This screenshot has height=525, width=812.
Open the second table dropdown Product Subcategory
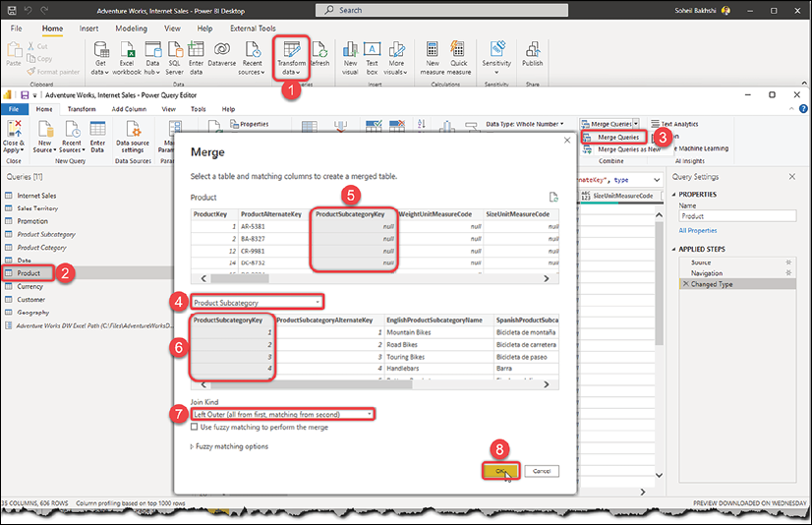pos(258,303)
